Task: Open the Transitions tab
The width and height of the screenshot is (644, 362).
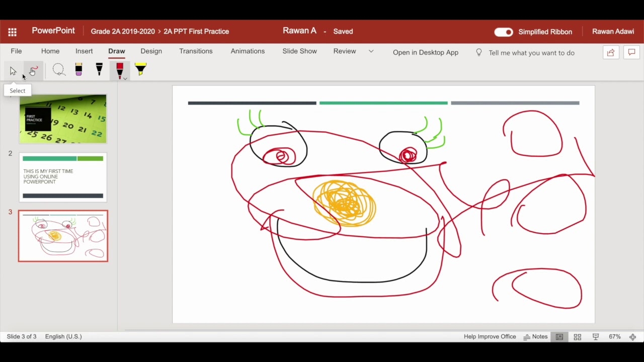Action: pos(196,51)
